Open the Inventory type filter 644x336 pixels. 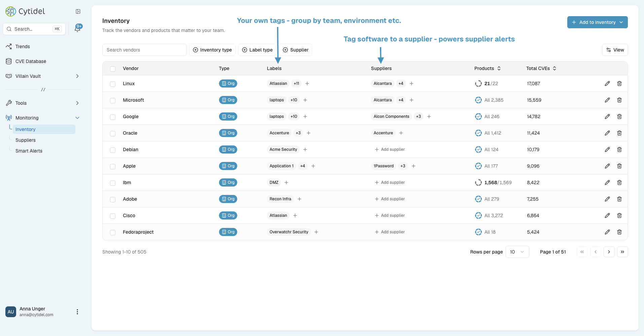coord(212,50)
